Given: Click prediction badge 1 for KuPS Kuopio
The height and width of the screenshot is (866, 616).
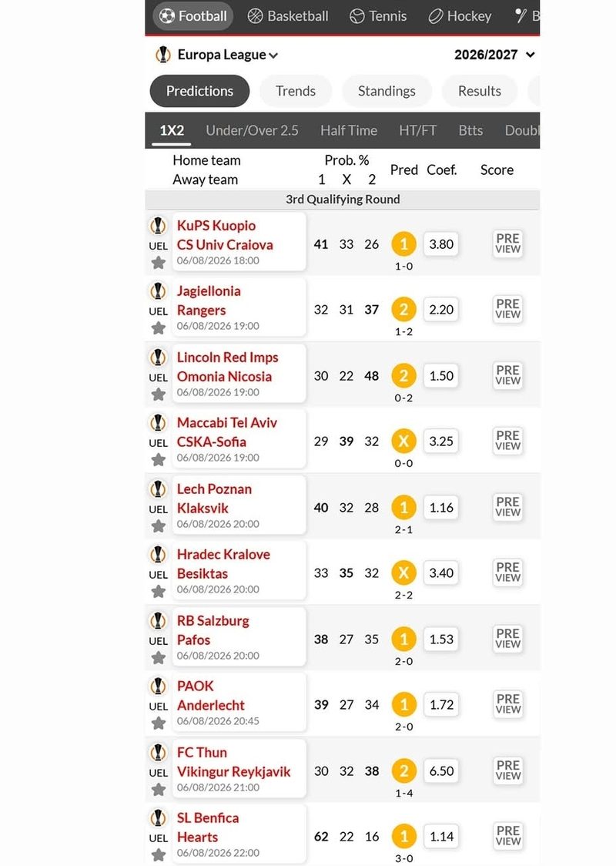Looking at the screenshot, I should click(403, 243).
